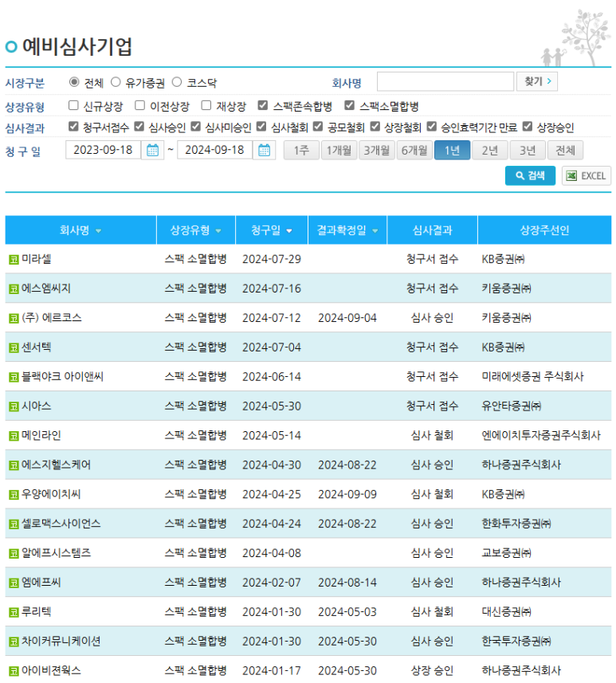Open company 에스지헬스케어 details
Screen dimensions: 616x683
[57, 465]
